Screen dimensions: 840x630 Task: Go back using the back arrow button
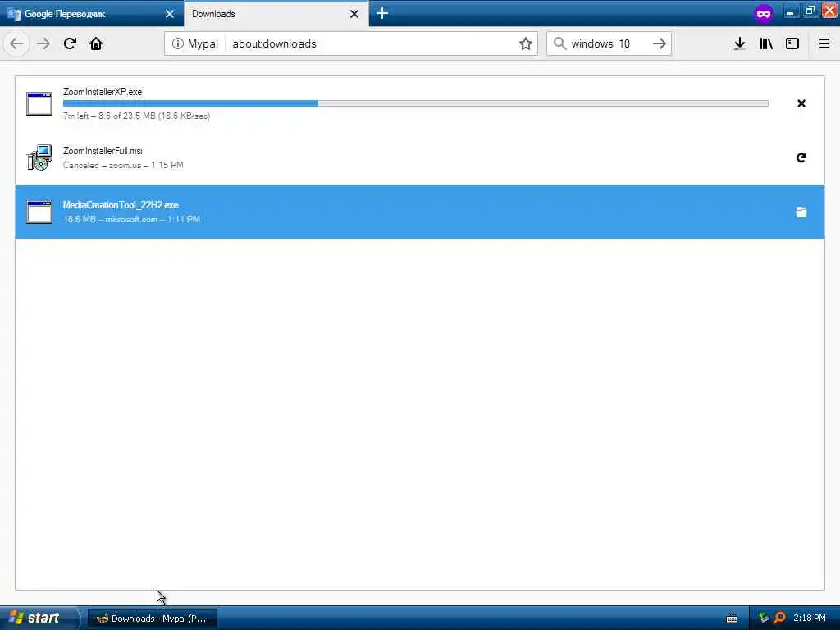tap(16, 43)
